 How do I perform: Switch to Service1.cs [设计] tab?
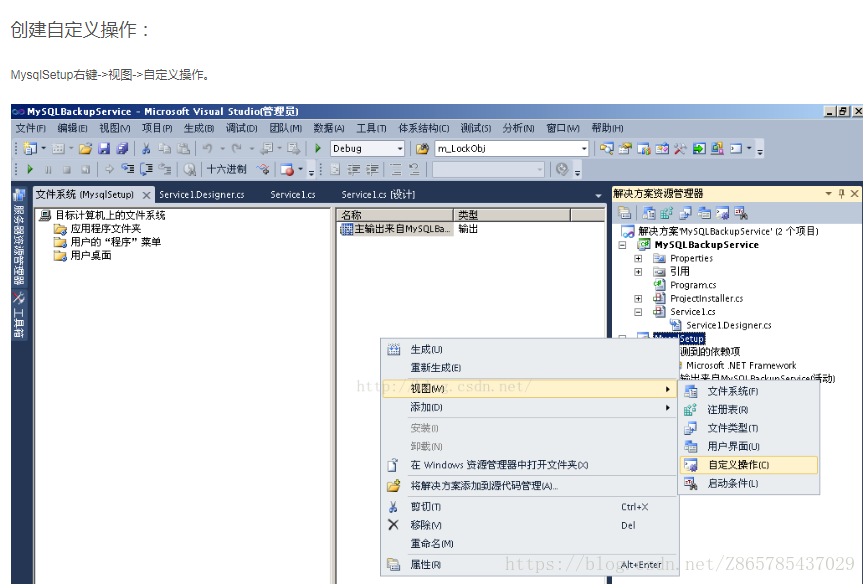[378, 194]
